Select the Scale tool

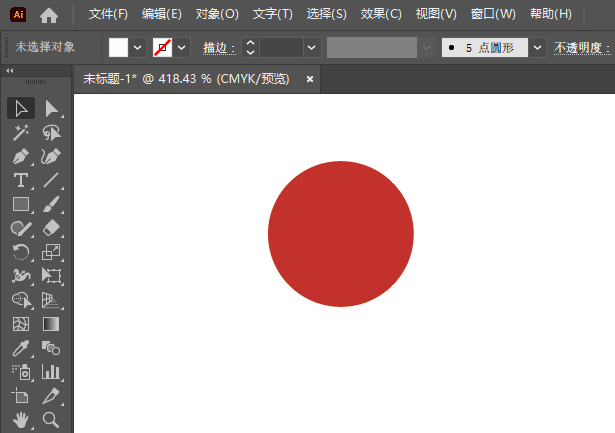point(51,252)
